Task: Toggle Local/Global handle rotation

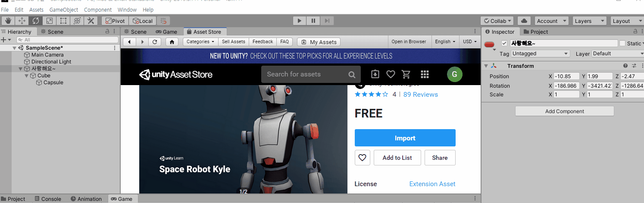Action: 142,21
